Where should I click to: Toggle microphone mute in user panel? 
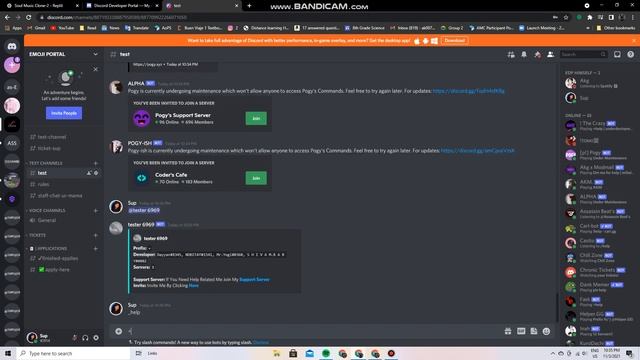click(x=74, y=338)
